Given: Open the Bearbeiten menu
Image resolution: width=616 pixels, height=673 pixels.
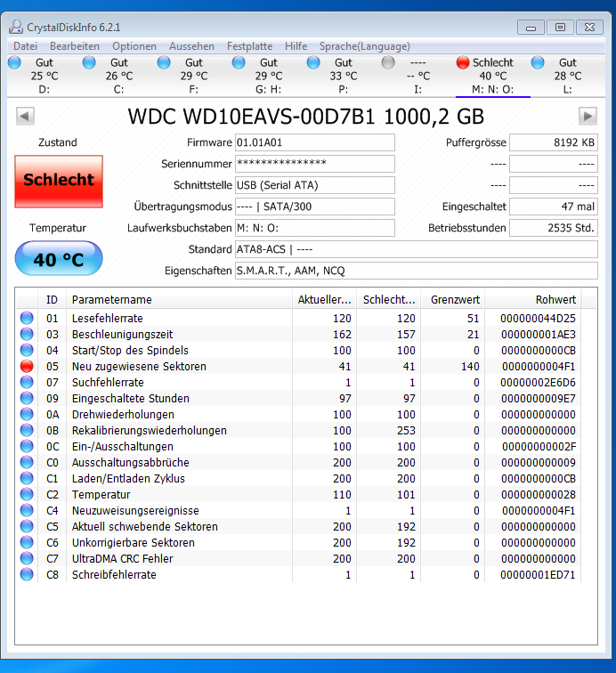Looking at the screenshot, I should [75, 46].
